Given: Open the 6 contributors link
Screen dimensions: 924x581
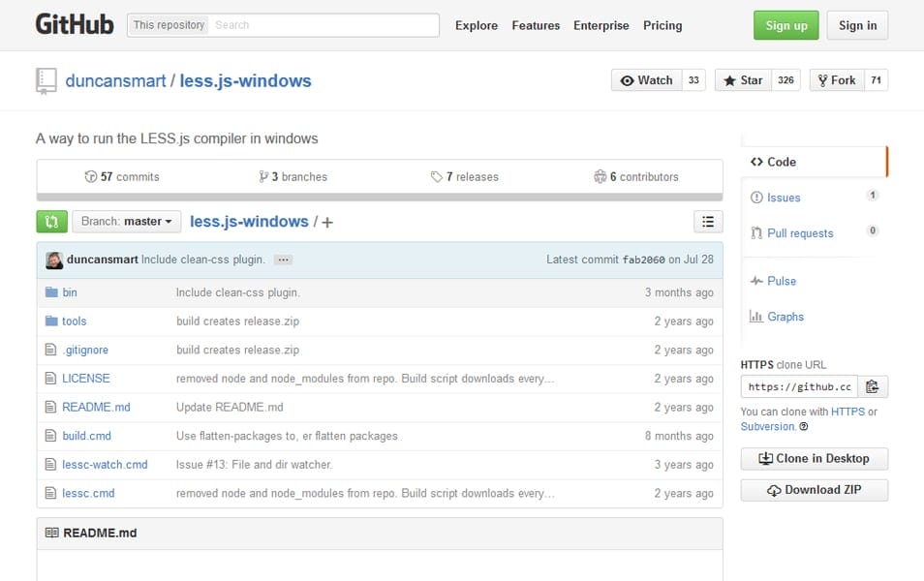Looking at the screenshot, I should [x=635, y=177].
